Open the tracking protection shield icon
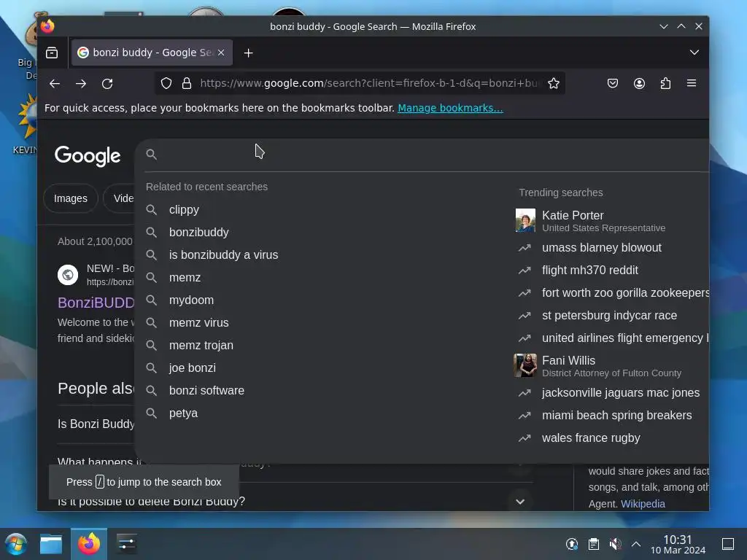The image size is (747, 560). click(x=166, y=83)
